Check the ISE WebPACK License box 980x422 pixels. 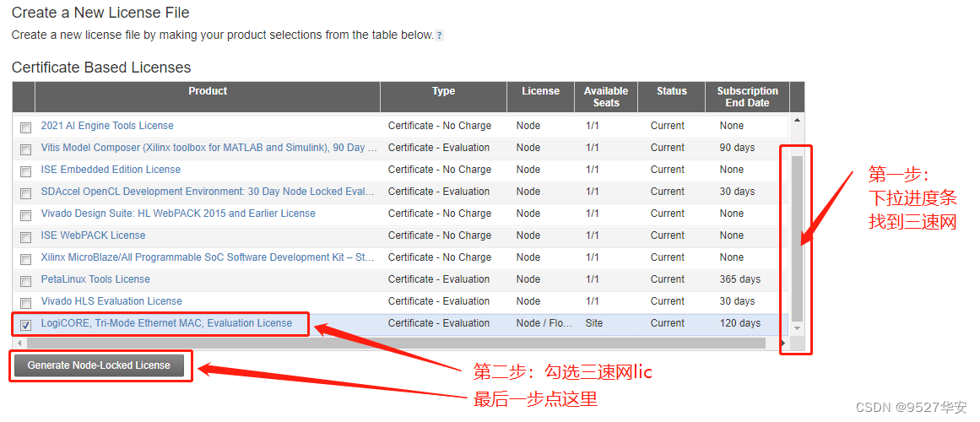coord(25,237)
